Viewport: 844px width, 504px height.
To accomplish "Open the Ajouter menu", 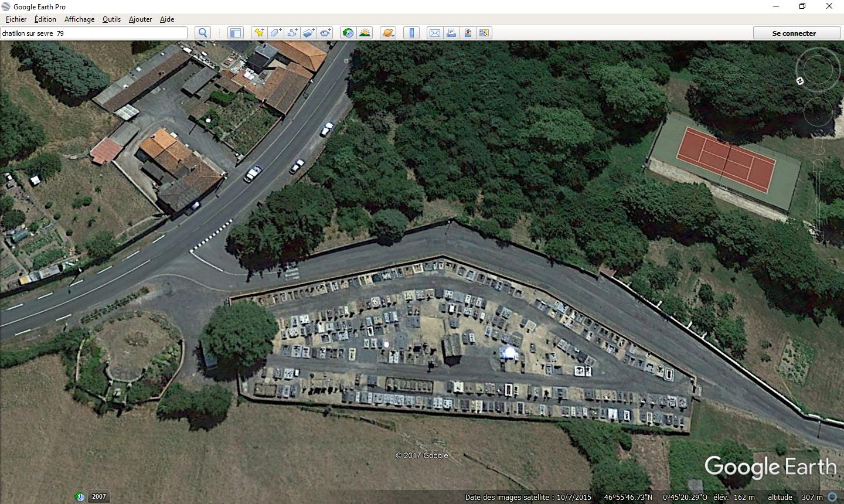I will click(140, 19).
